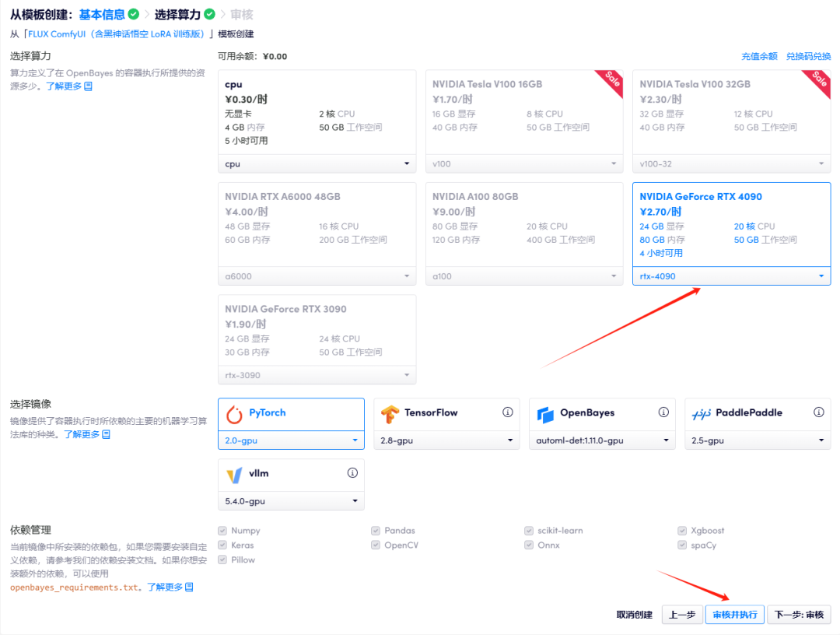840x635 pixels.
Task: Open vllm 5.4.0-gpu version dropdown
Action: pos(292,501)
